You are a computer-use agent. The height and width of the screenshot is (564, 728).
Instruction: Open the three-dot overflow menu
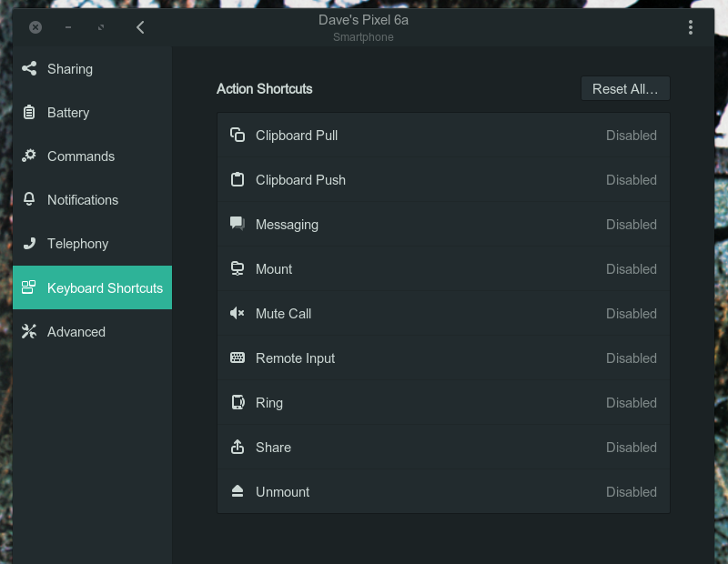[x=691, y=26]
